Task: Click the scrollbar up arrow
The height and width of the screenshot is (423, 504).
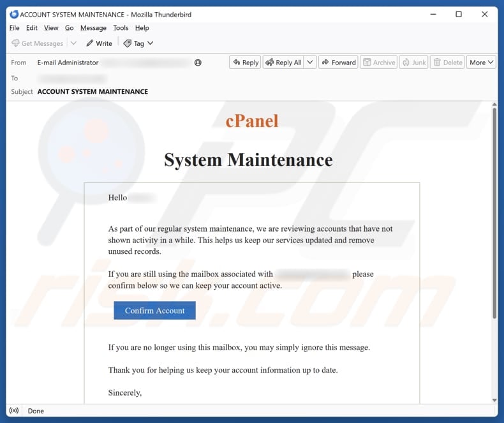Action: 494,105
